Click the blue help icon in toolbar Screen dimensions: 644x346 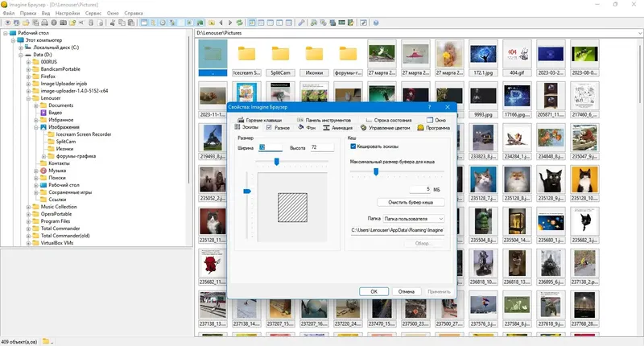[376, 23]
